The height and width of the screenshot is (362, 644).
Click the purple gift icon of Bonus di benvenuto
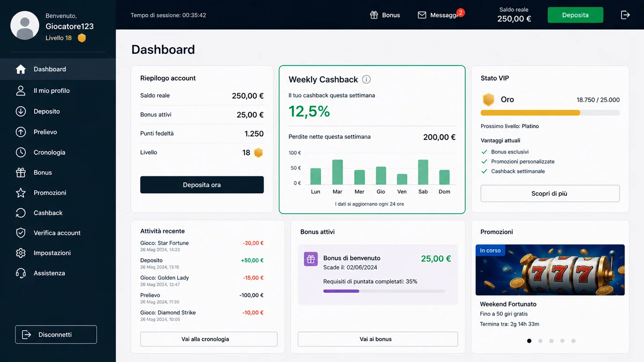pos(311,259)
